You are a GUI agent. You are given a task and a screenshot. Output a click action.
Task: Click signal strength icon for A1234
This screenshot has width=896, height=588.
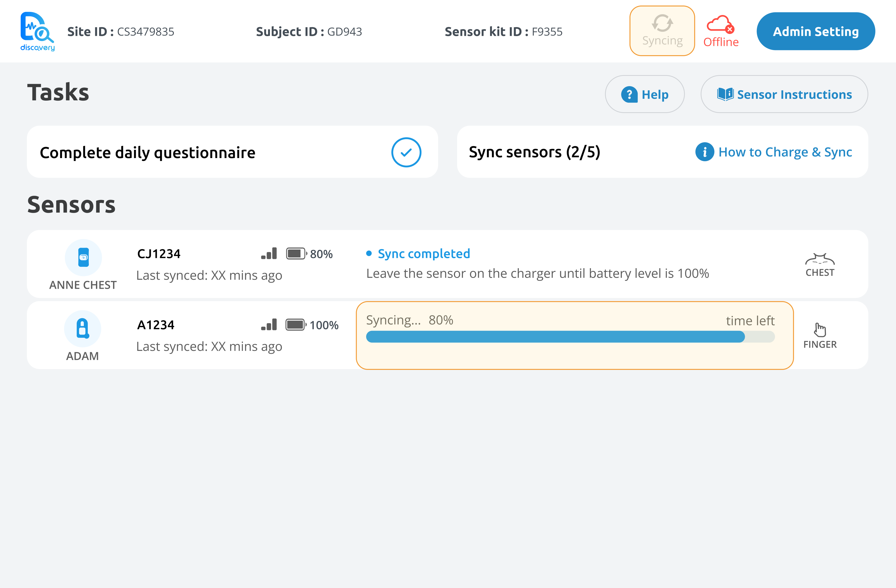[269, 325]
